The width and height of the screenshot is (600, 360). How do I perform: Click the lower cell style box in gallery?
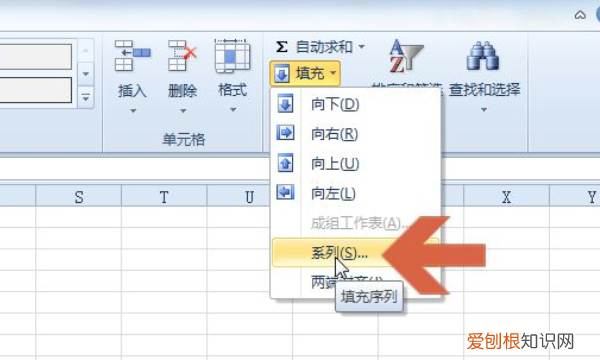pos(36,90)
